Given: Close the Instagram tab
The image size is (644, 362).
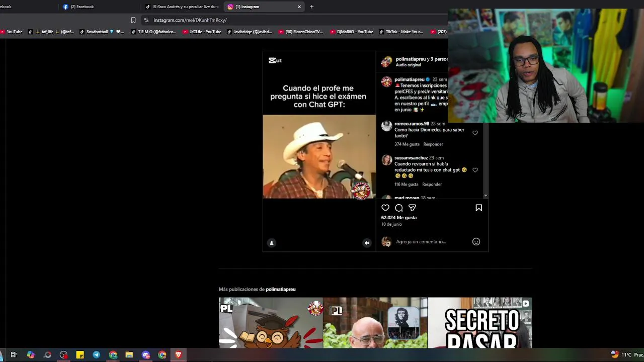Looking at the screenshot, I should (x=299, y=7).
